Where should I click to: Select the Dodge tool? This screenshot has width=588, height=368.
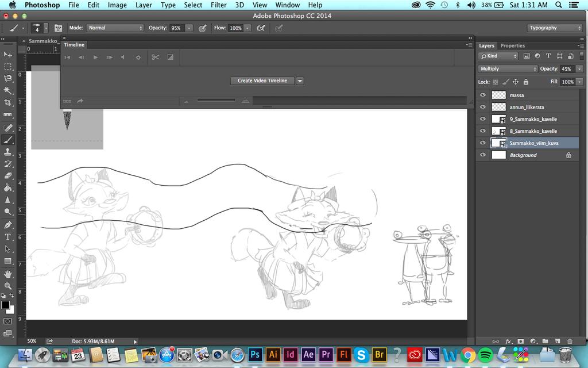pos(7,212)
